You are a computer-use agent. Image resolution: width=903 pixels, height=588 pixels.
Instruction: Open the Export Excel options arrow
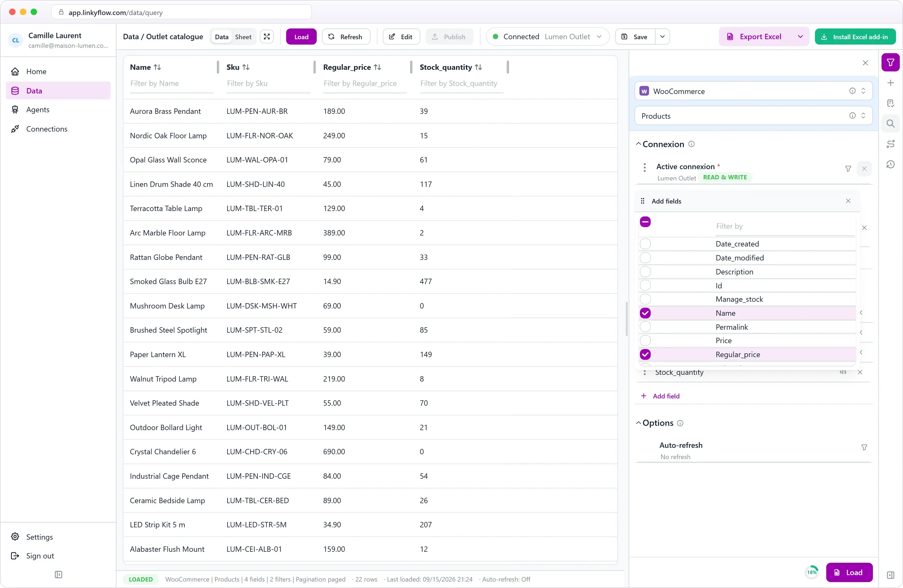[800, 37]
